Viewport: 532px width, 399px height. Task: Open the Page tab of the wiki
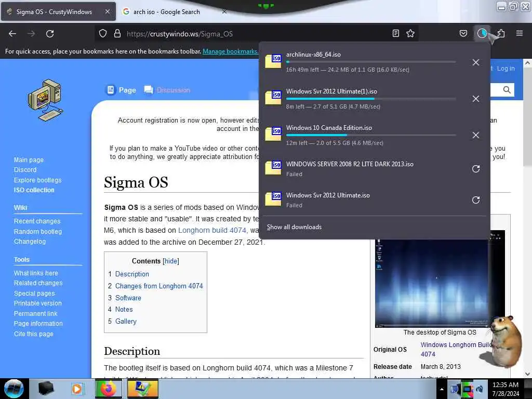click(121, 90)
